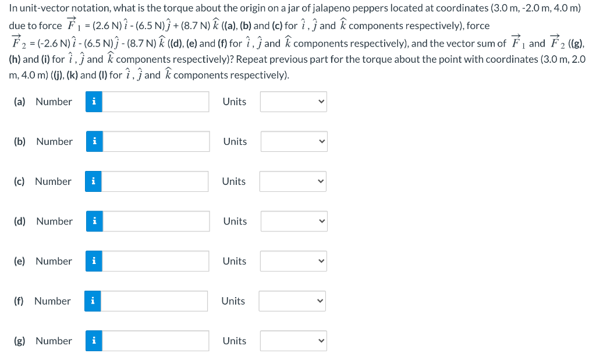Click the blue info icon for part (e)
This screenshot has height=364, width=596.
point(94,261)
